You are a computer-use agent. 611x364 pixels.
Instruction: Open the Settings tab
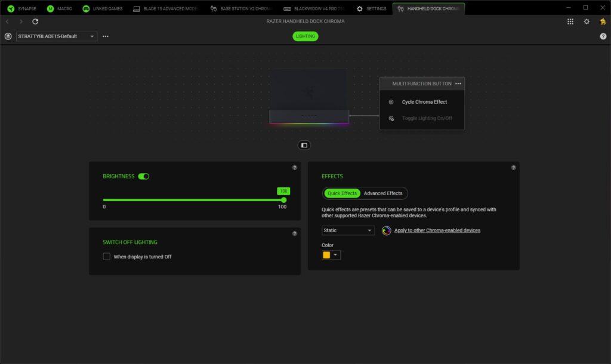pos(372,8)
